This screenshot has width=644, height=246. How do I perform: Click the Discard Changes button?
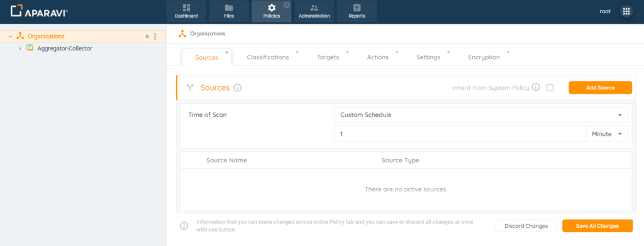pyautogui.click(x=526, y=226)
